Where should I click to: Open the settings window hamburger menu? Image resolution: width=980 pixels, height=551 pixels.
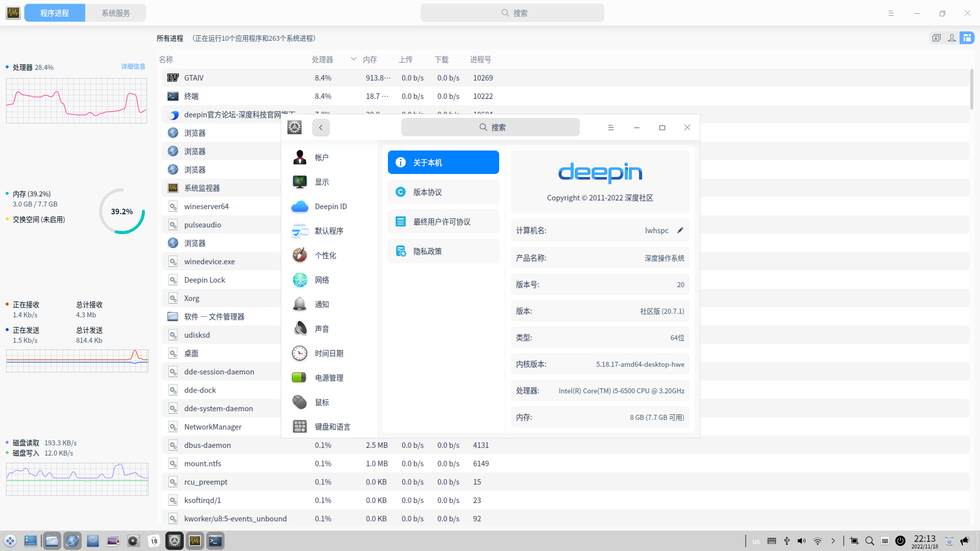(611, 128)
